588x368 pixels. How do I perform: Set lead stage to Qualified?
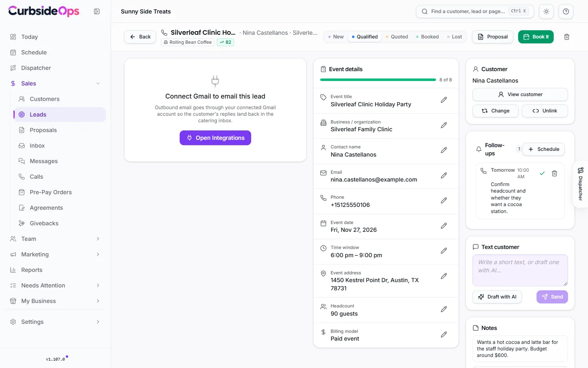tap(365, 37)
